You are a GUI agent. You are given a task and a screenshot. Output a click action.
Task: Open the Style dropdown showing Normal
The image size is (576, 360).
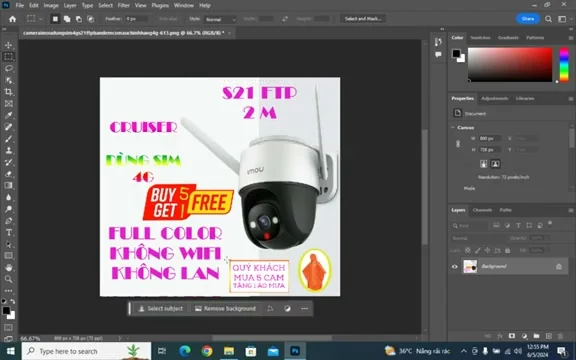click(220, 19)
